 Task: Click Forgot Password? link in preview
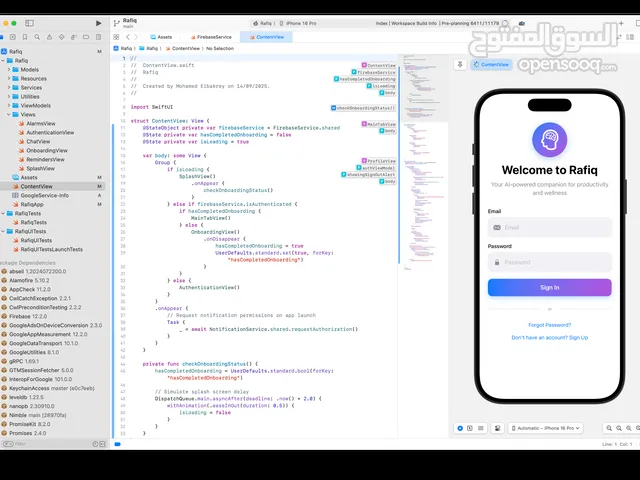pyautogui.click(x=549, y=325)
